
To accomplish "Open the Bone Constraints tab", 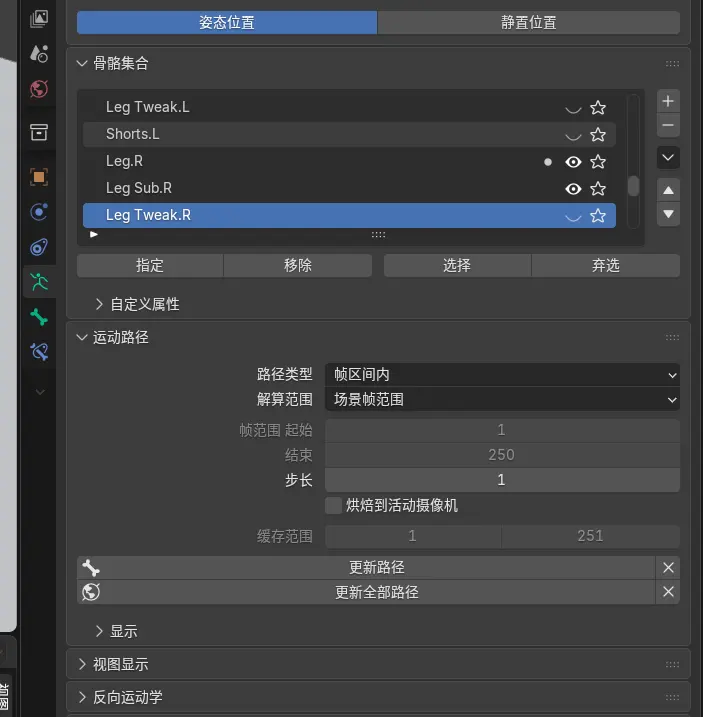I will coord(39,352).
